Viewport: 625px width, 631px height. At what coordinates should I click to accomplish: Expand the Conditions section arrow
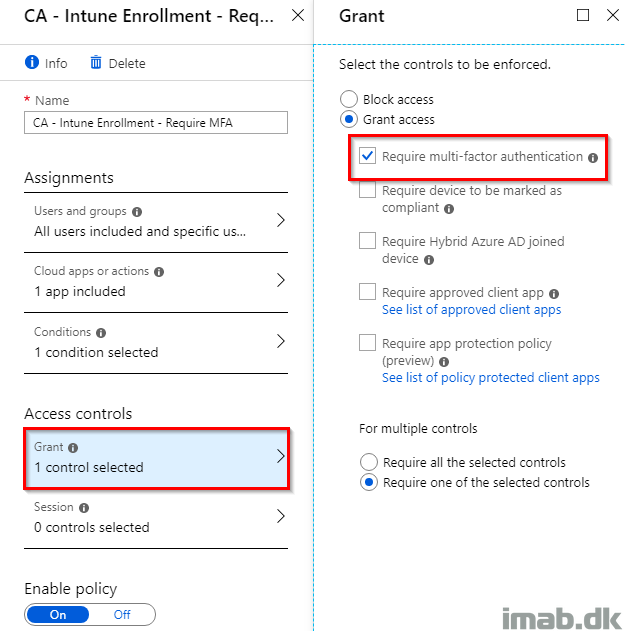click(281, 341)
